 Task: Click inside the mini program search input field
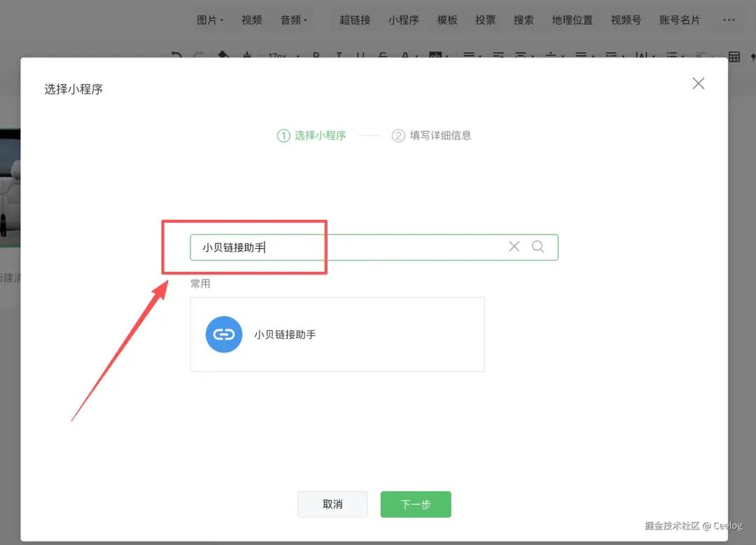350,247
